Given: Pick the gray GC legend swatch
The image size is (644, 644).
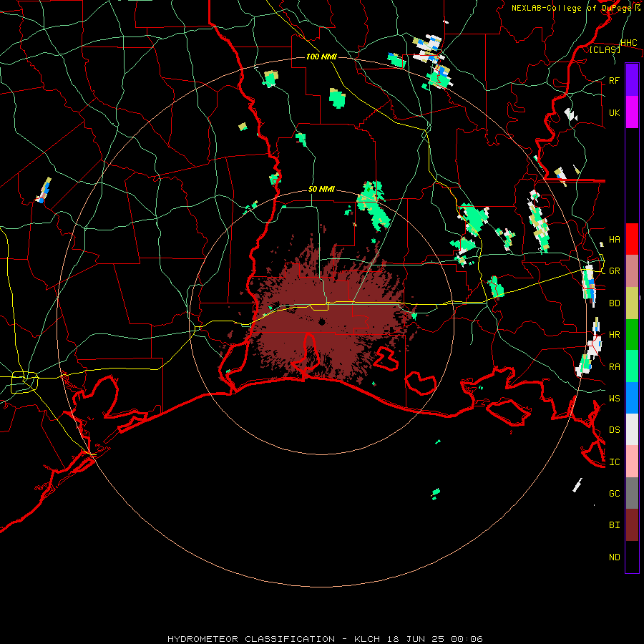Looking at the screenshot, I should pyautogui.click(x=632, y=493).
